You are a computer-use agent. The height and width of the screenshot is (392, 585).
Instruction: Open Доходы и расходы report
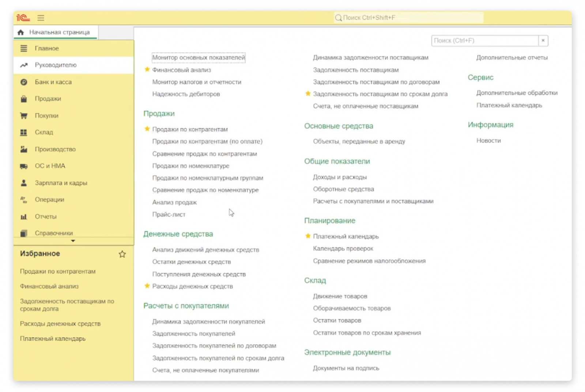point(340,177)
